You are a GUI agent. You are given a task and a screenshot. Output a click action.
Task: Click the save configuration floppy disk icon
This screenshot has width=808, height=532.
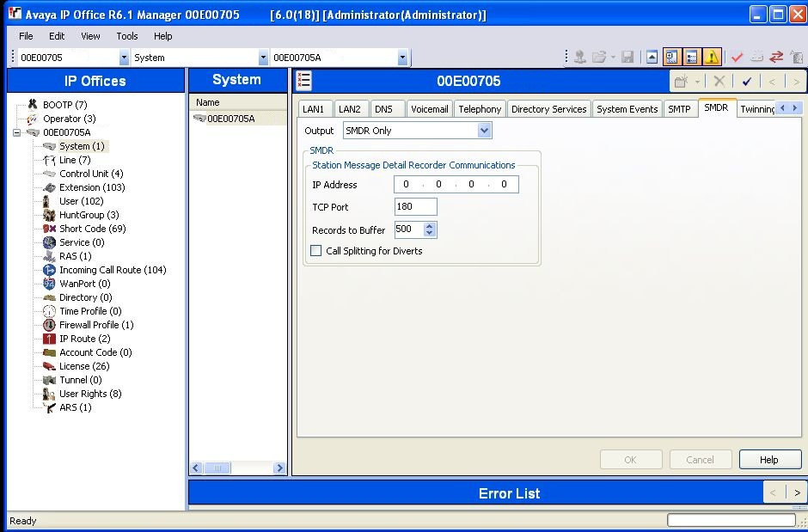pyautogui.click(x=627, y=58)
